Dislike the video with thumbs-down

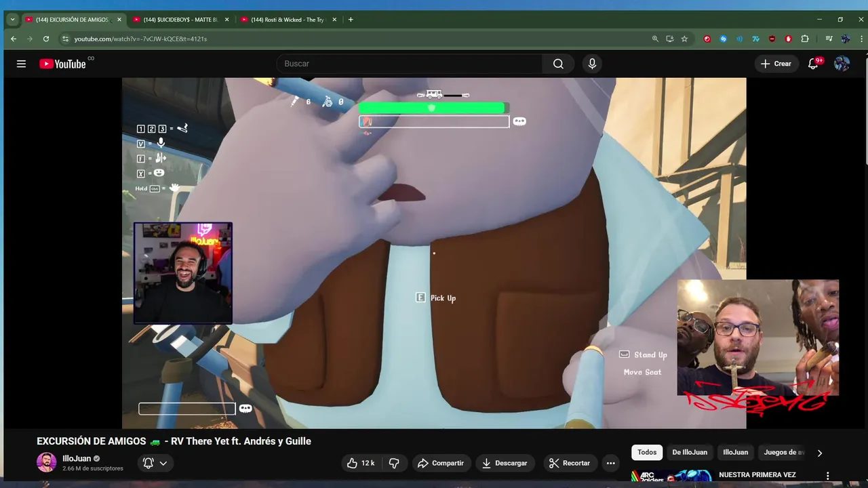(x=394, y=463)
